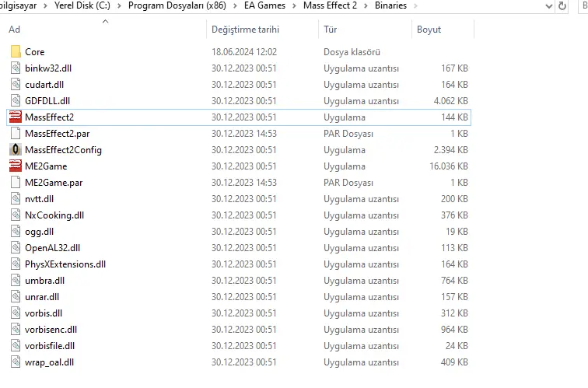Click the Core folder icon

click(x=16, y=52)
